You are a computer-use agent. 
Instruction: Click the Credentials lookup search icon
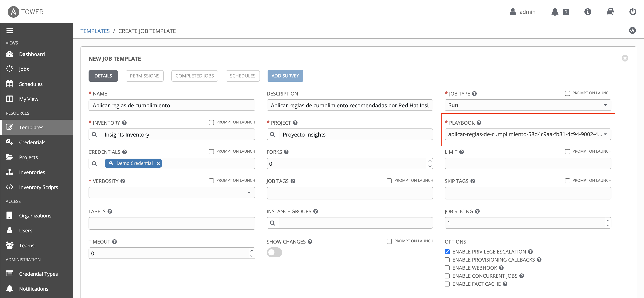(x=94, y=163)
